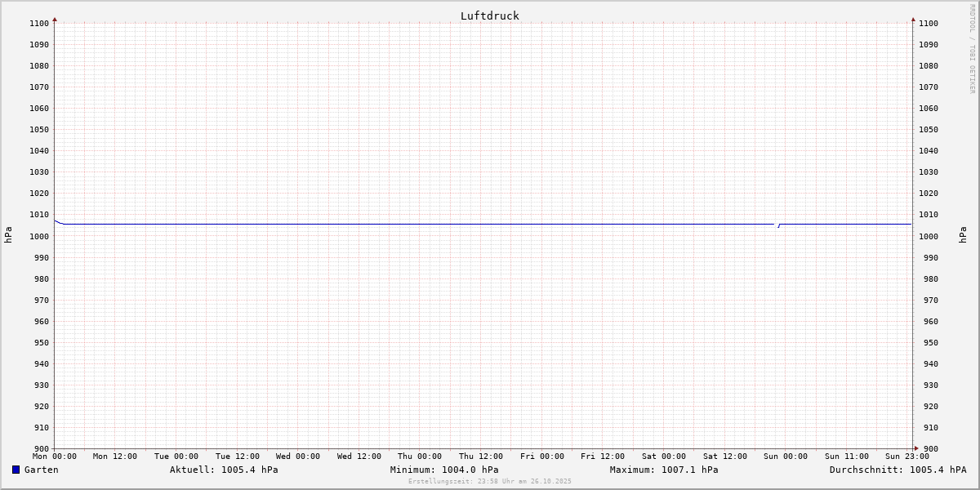
Task: Click the RRDTOOL / TOBI OETIKER watermark
Action: click(x=972, y=48)
